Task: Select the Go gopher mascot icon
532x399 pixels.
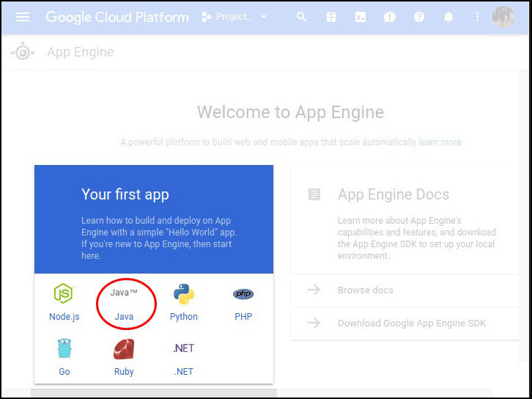Action: tap(64, 348)
